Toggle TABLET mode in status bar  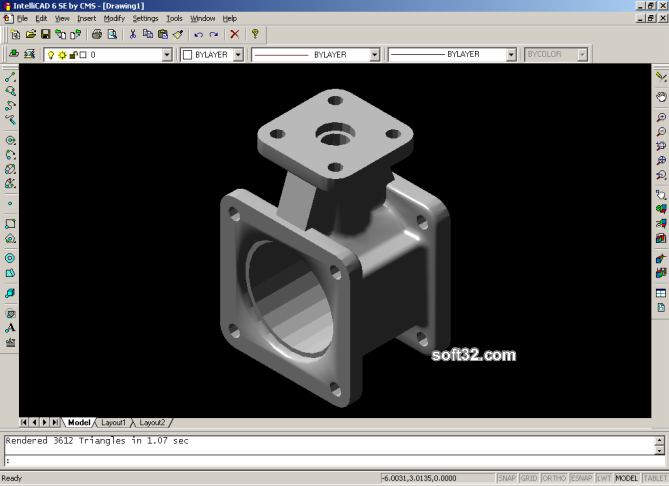coord(655,478)
